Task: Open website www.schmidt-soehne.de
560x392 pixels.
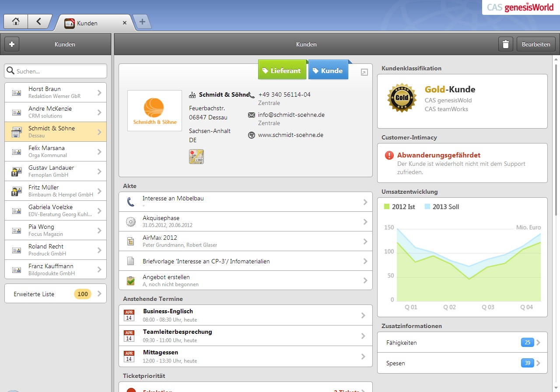Action: click(290, 135)
